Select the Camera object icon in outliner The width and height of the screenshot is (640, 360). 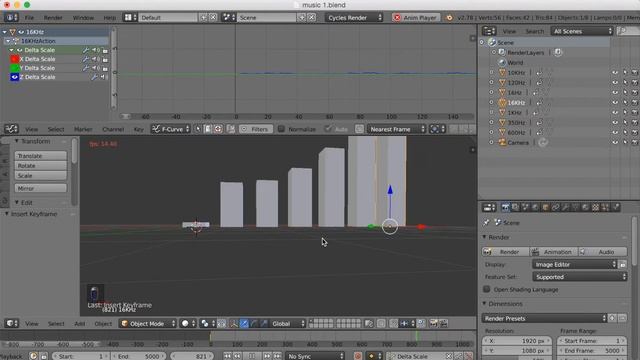coord(502,142)
